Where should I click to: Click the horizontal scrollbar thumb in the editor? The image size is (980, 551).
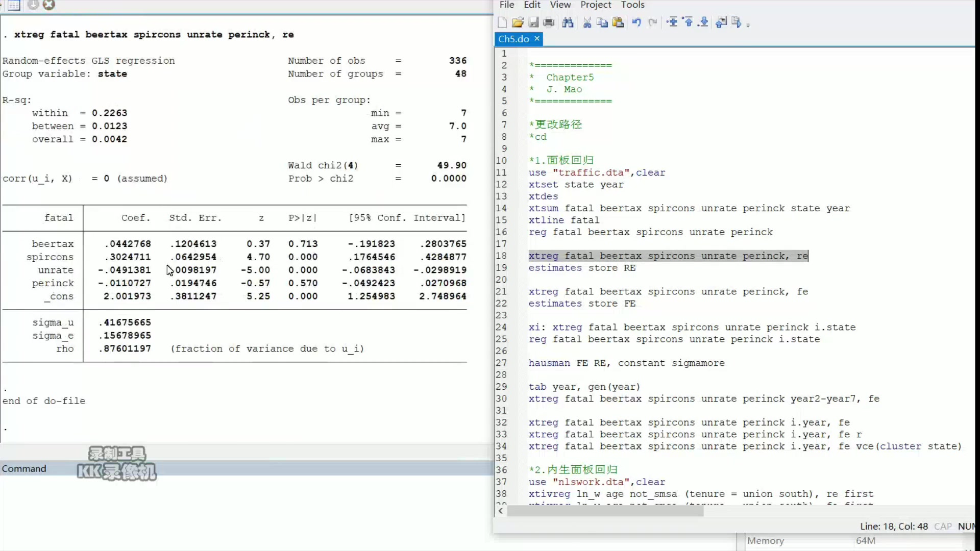tap(605, 512)
